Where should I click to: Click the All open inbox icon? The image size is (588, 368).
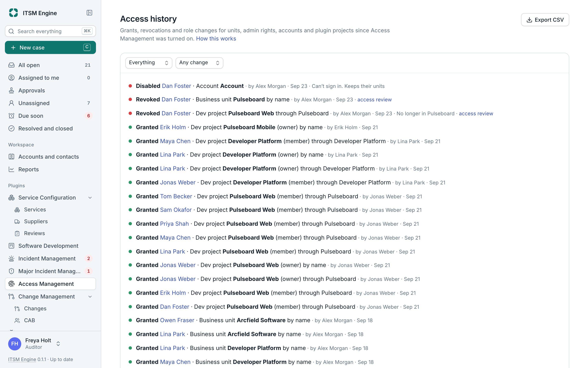point(11,65)
